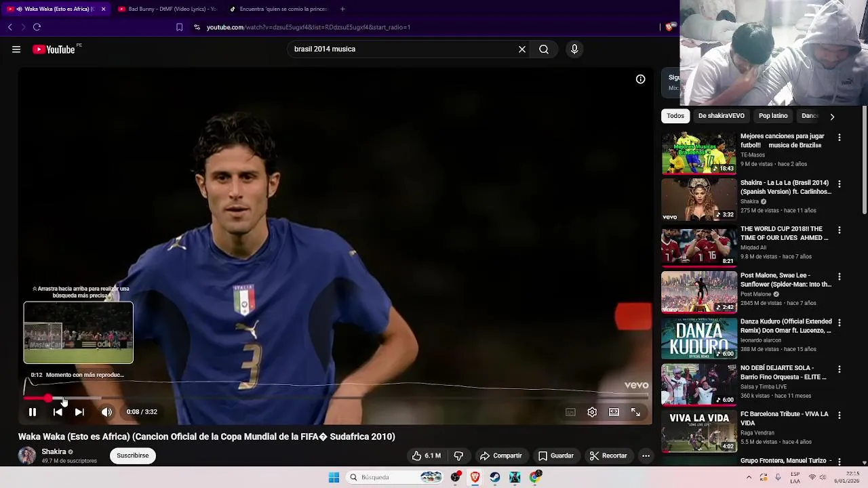
Task: Open options for Danza Kuduro video
Action: pyautogui.click(x=839, y=323)
